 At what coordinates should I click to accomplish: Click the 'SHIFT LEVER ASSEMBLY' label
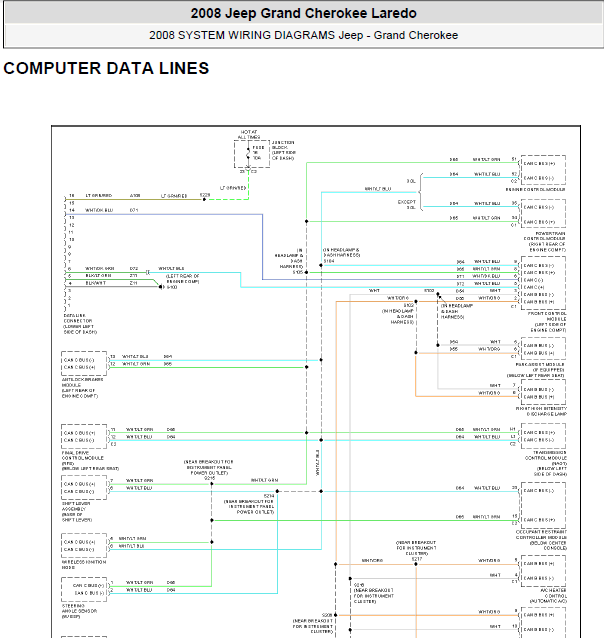[x=76, y=506]
